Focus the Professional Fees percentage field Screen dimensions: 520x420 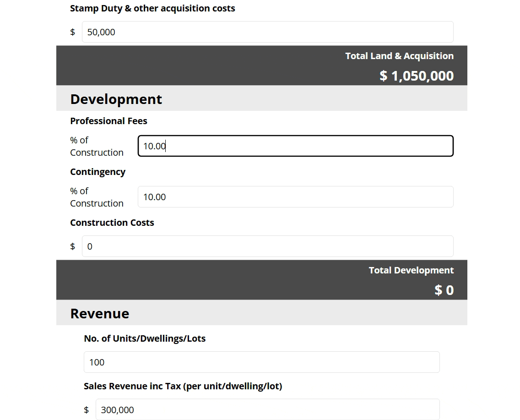[x=295, y=146]
